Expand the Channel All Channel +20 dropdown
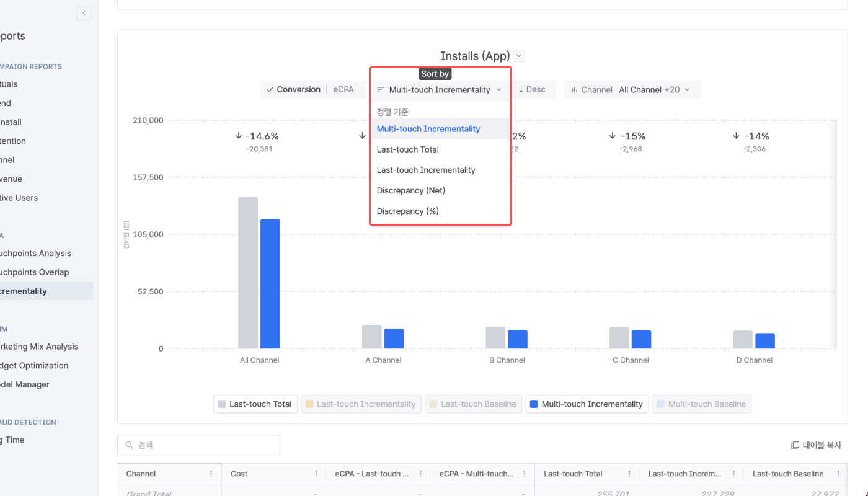This screenshot has width=868, height=496. (632, 89)
